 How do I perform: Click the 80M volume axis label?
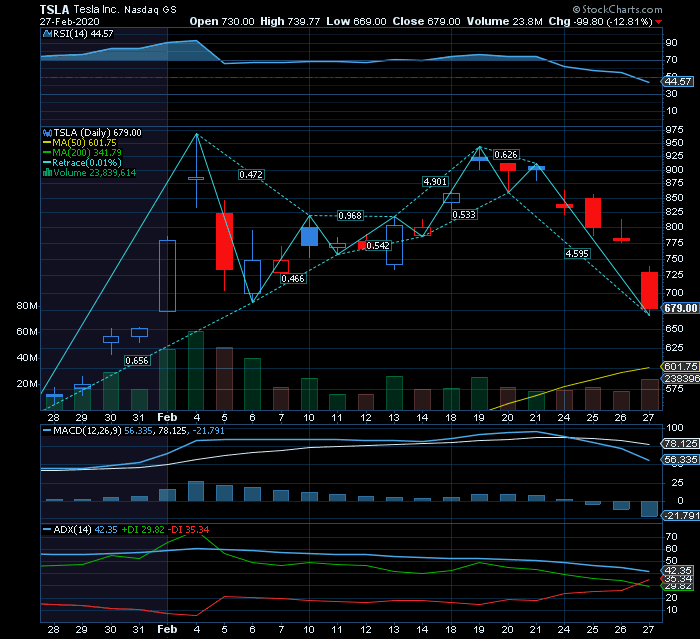click(27, 306)
